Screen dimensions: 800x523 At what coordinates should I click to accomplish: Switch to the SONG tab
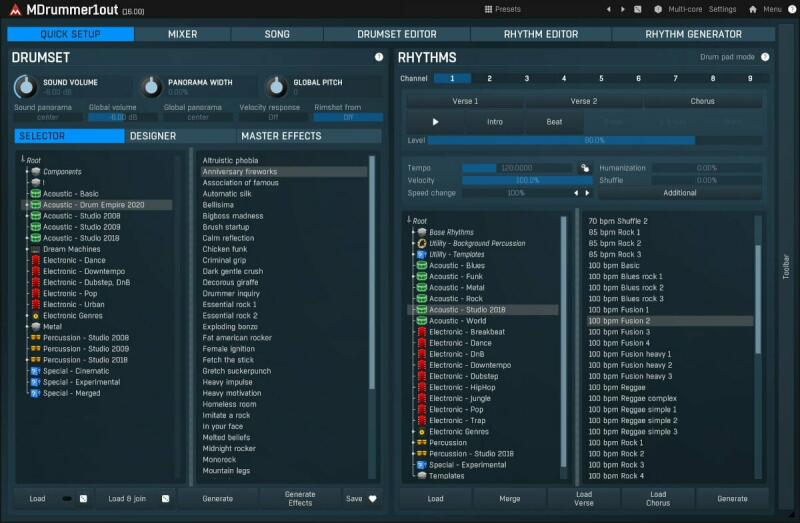point(277,34)
